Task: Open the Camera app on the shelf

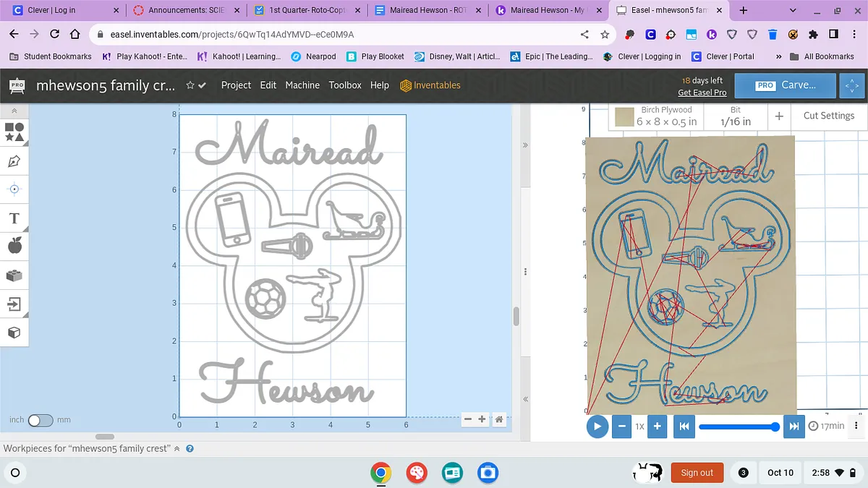Action: 488,472
